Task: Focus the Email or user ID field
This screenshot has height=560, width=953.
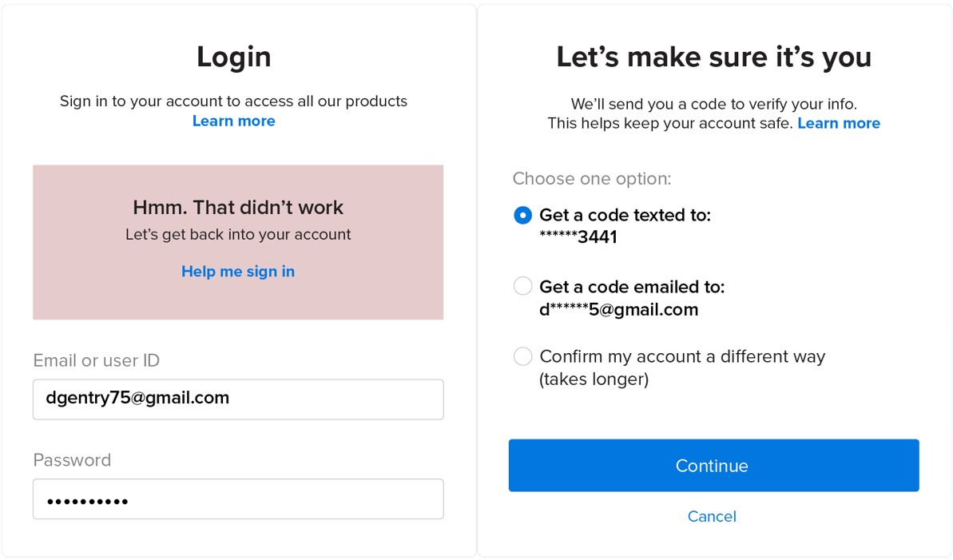Action: pyautogui.click(x=238, y=399)
